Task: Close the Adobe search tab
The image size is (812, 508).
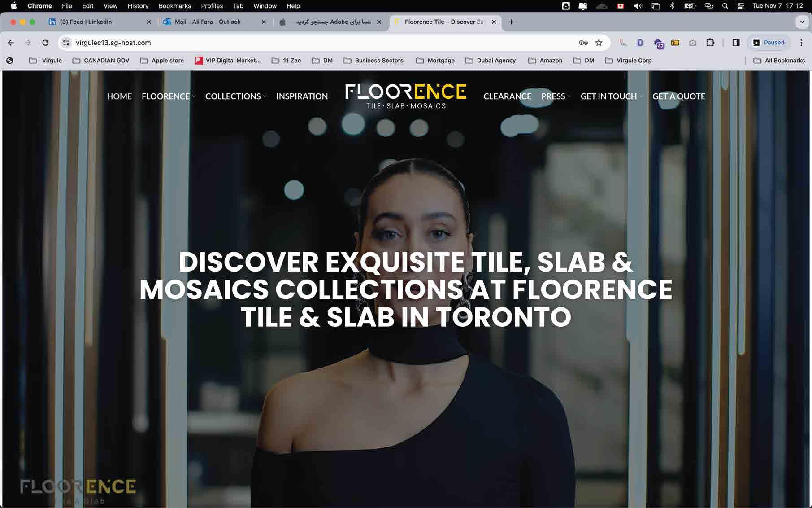Action: point(379,22)
